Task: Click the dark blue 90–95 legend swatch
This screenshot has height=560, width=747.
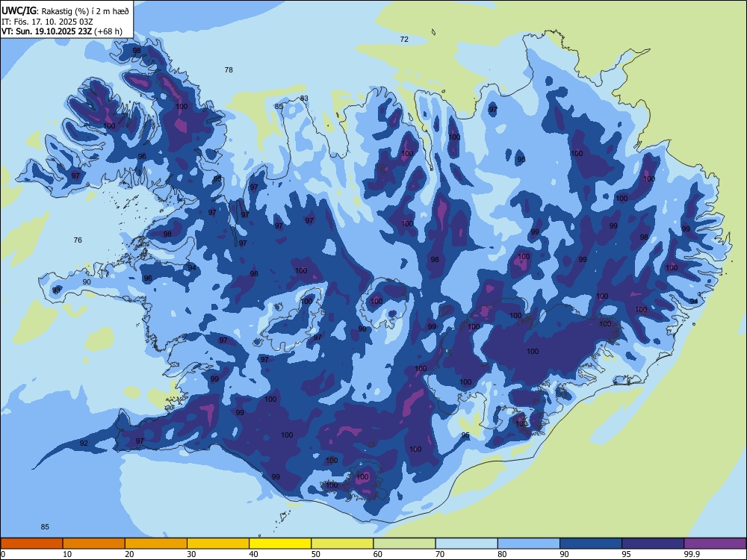Action: 591,544
